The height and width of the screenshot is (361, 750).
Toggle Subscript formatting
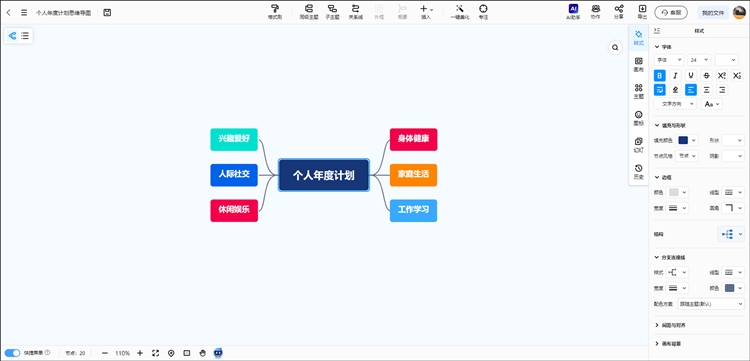click(x=737, y=75)
